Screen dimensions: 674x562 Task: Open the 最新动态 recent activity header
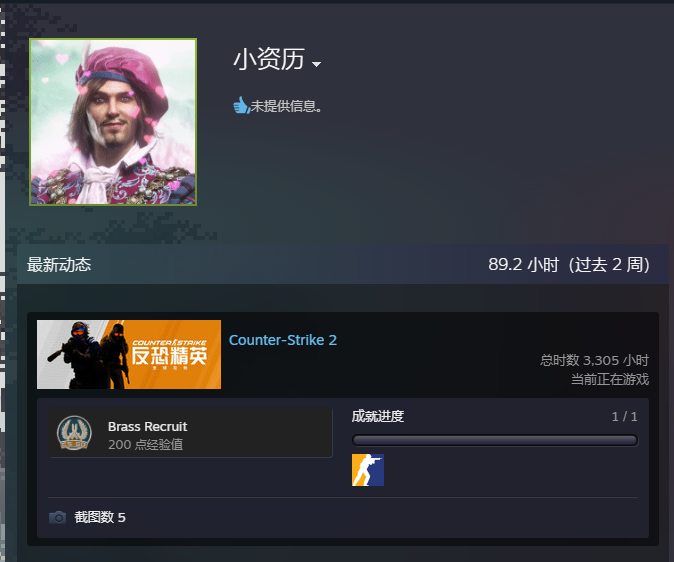point(59,264)
